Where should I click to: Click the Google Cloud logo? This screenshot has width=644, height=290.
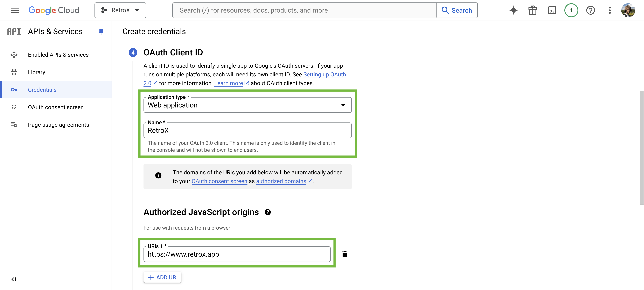click(x=54, y=10)
